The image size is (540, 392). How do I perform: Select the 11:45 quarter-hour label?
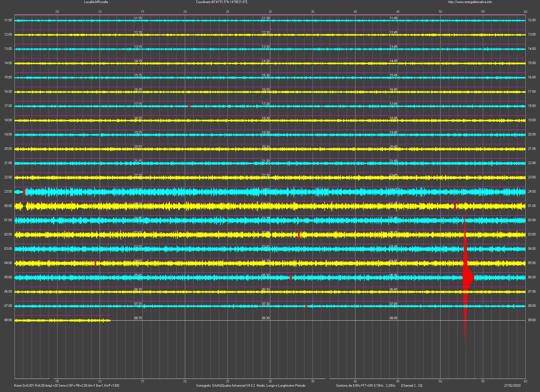click(x=394, y=18)
